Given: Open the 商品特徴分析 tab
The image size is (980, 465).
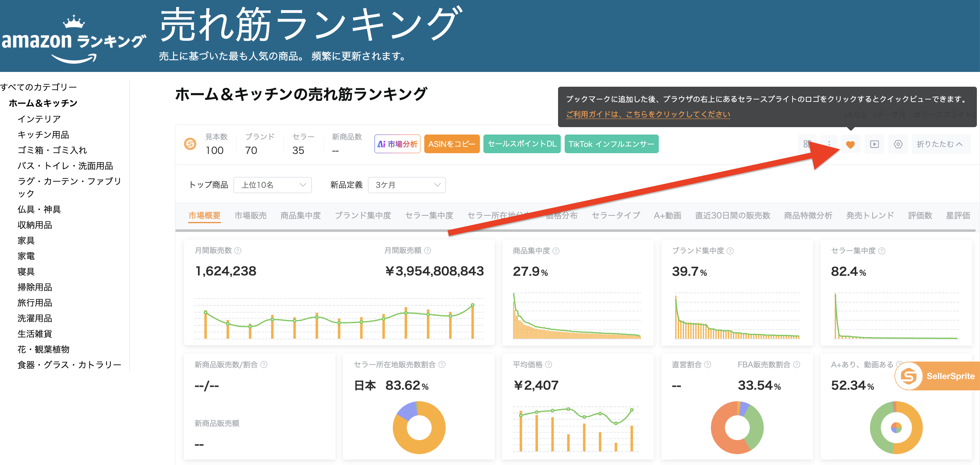Looking at the screenshot, I should click(x=808, y=215).
